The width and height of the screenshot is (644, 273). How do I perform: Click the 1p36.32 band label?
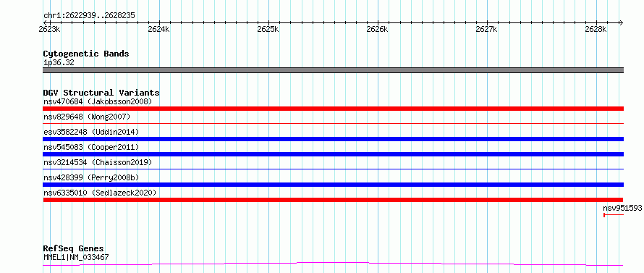59,63
